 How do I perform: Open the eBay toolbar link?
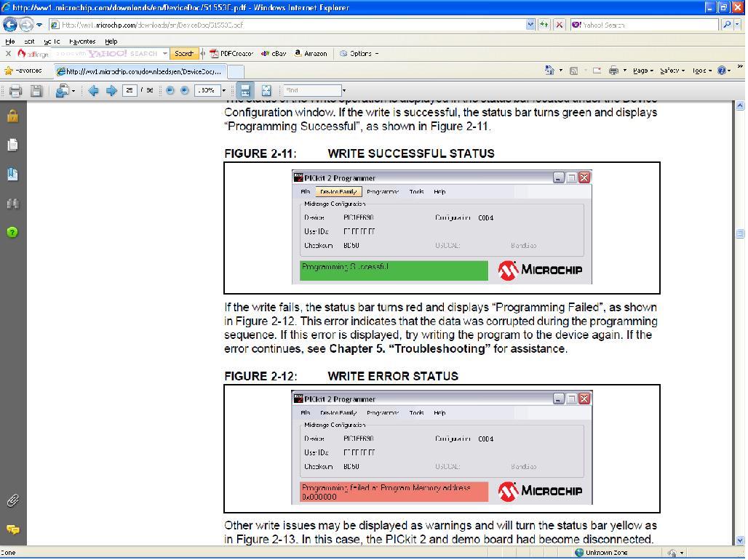274,53
